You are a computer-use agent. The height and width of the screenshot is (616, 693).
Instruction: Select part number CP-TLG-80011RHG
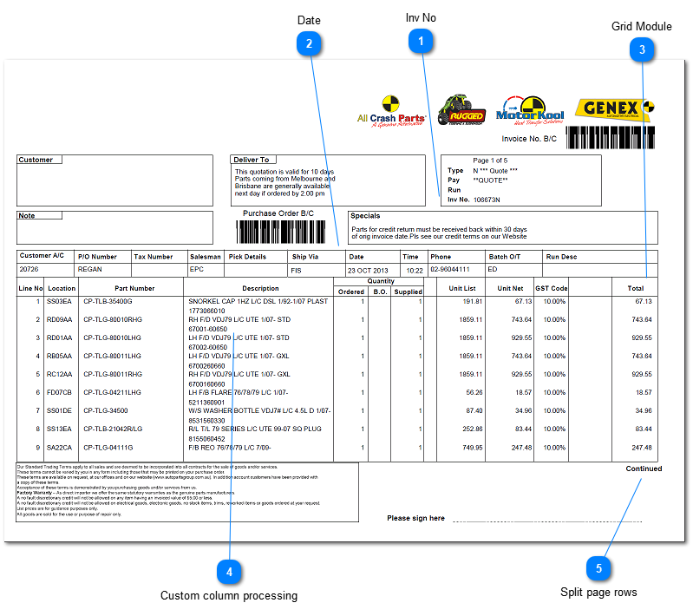tap(113, 375)
